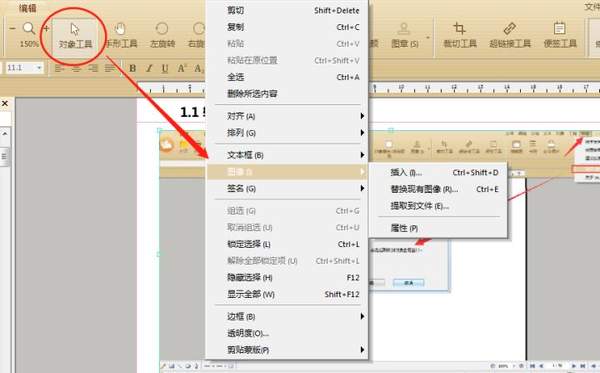
Task: Click the magnifier zoom icon
Action: point(29,28)
